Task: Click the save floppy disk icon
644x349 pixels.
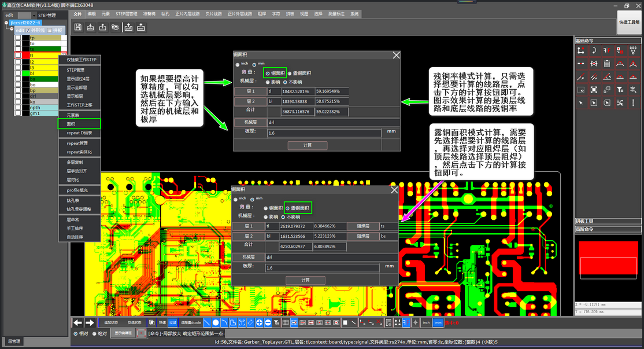Action: point(78,27)
